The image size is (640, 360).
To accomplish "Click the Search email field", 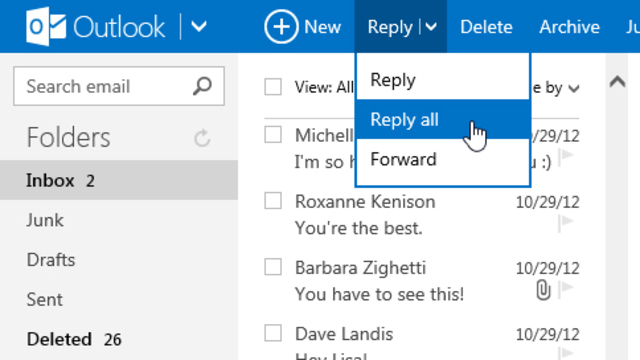I will pyautogui.click(x=119, y=86).
